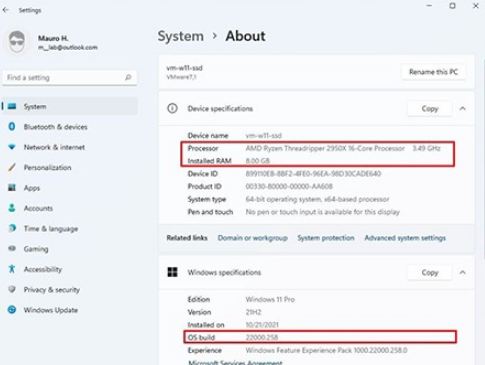Select the No pen or touch input text
Screen dimensions: 485x365
tap(322, 212)
